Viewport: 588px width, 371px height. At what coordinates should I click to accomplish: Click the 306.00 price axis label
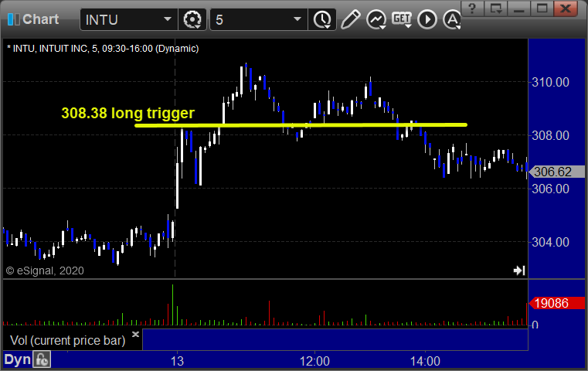[550, 189]
